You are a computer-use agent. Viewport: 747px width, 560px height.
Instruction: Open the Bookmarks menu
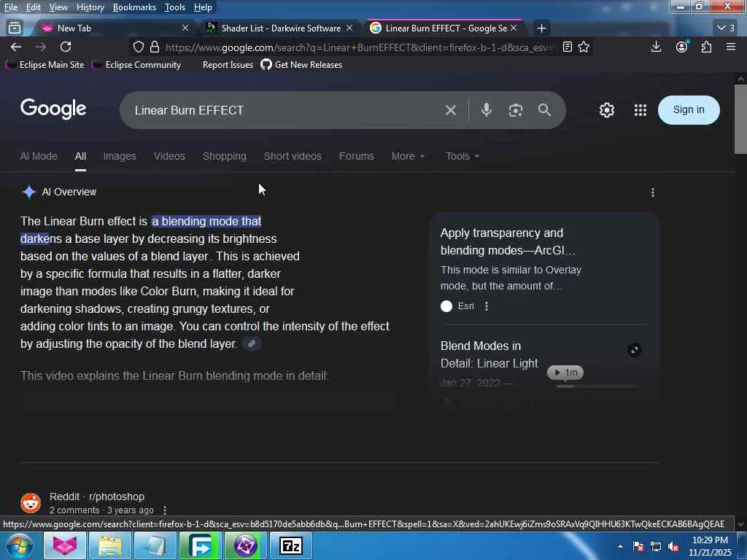(x=134, y=7)
